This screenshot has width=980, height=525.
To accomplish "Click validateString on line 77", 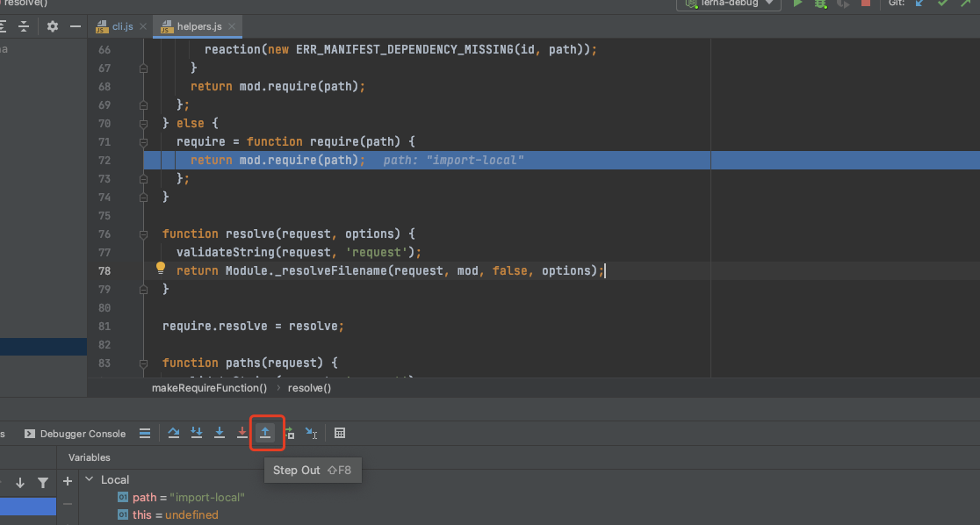I will (226, 253).
